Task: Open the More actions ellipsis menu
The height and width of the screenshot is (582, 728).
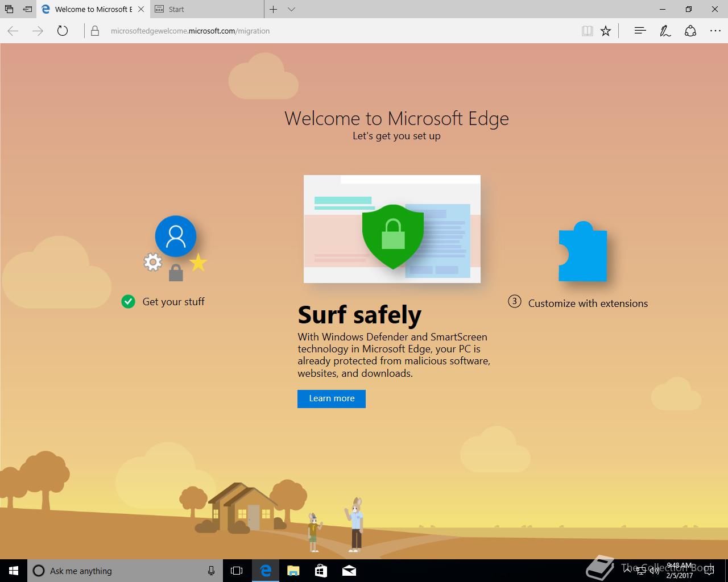Action: (x=715, y=31)
